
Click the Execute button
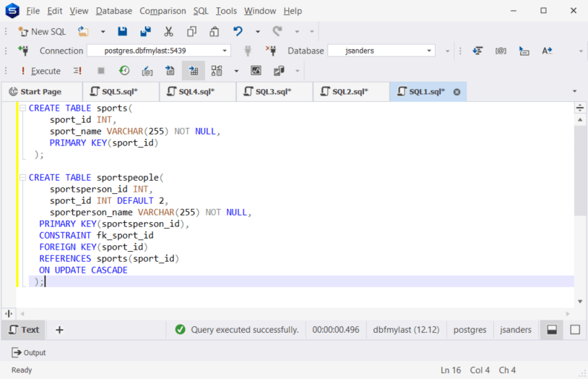click(41, 71)
